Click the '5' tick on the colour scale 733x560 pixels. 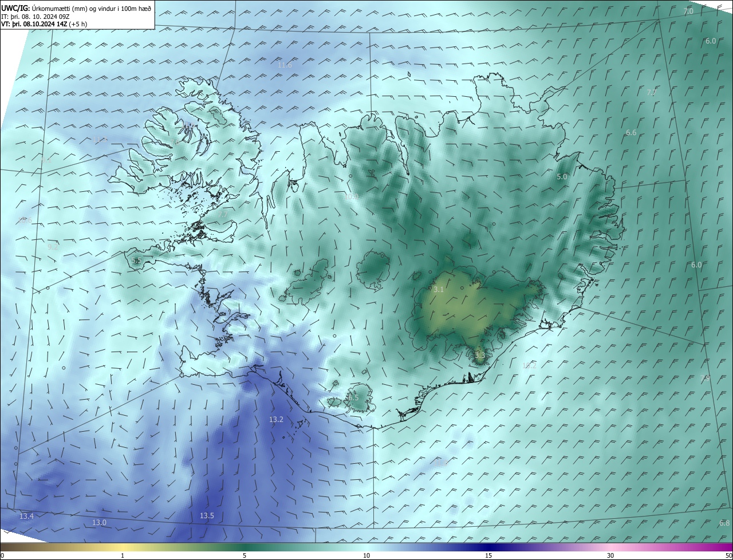[245, 555]
